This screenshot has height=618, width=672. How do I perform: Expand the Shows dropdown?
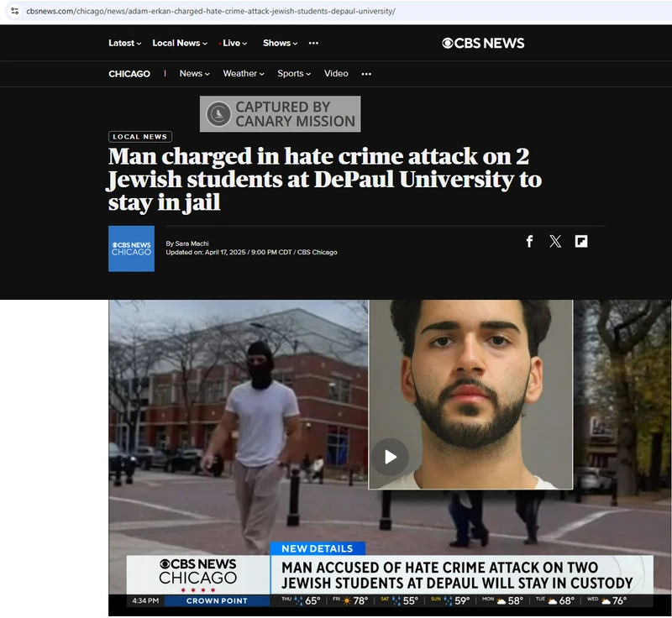tap(281, 43)
